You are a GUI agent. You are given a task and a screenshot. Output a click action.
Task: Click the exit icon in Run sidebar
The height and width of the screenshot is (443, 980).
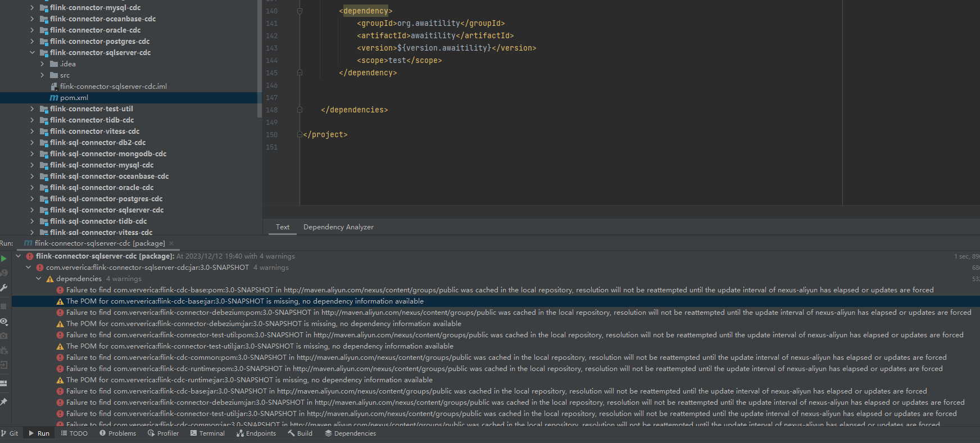[x=3, y=365]
